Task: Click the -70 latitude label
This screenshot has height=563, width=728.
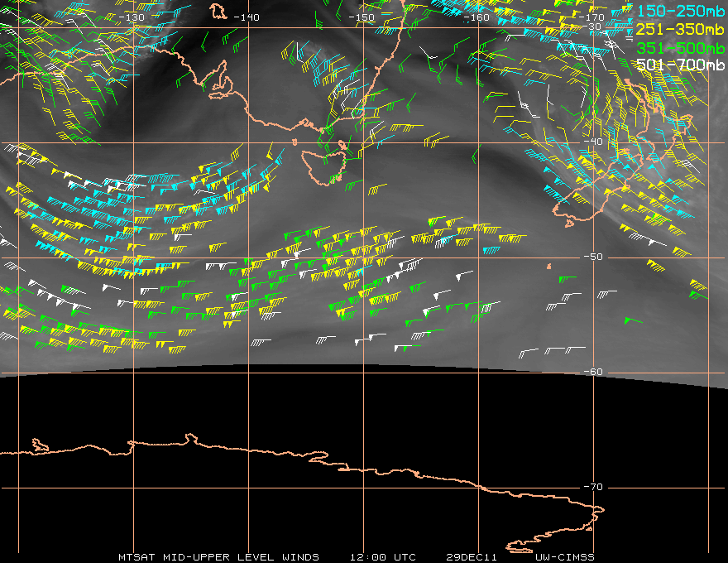Action: [593, 487]
